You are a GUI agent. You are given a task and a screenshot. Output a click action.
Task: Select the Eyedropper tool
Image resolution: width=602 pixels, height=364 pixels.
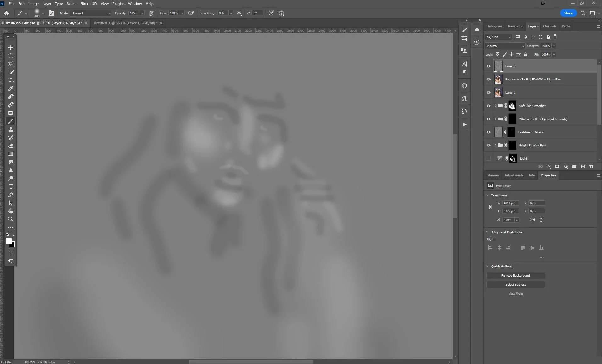coord(11,88)
